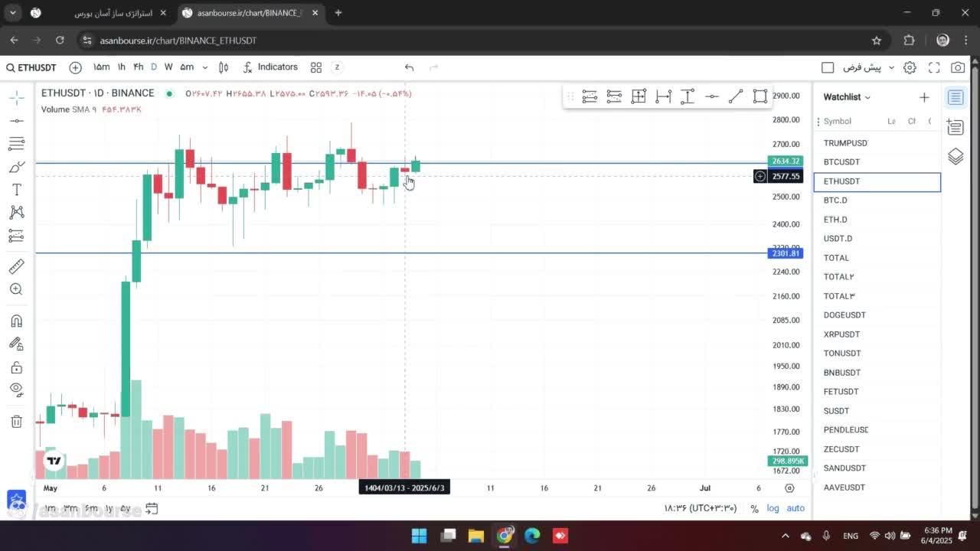Open the candlestick chart type menu

(224, 67)
